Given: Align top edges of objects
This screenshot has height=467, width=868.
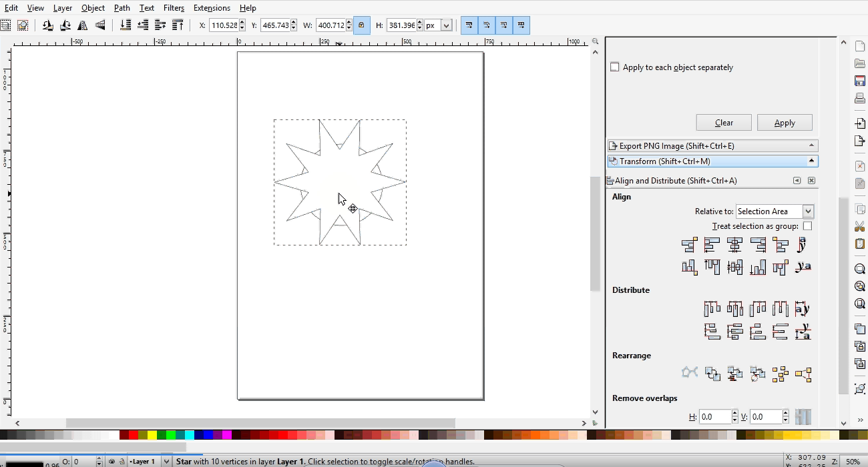Looking at the screenshot, I should pyautogui.click(x=712, y=267).
